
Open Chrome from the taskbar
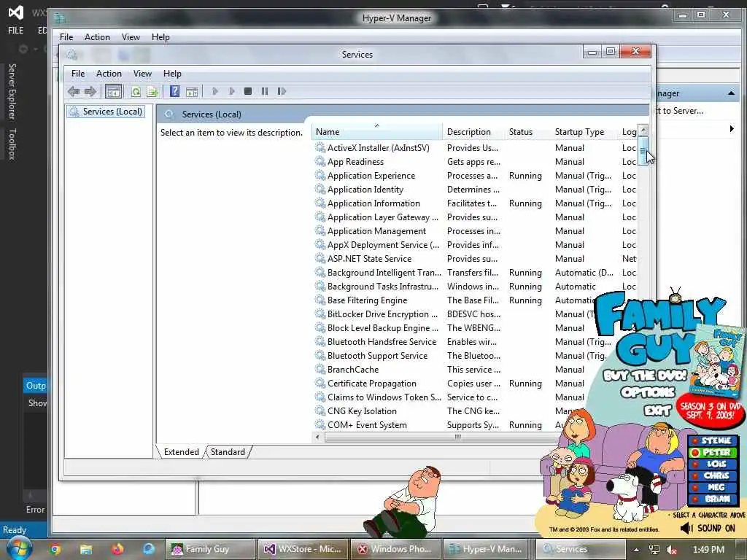[55, 549]
